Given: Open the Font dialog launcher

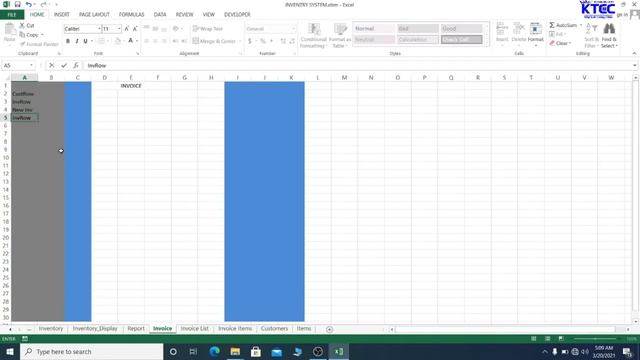Looking at the screenshot, I should [x=138, y=53].
